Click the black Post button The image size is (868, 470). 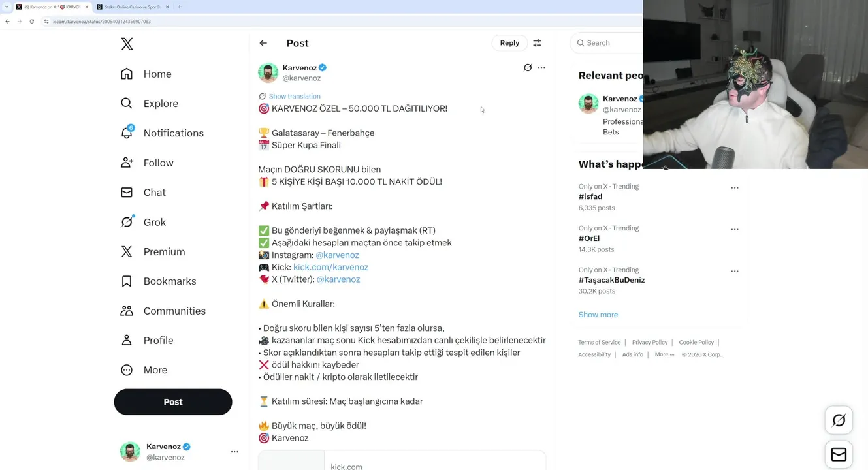(173, 402)
